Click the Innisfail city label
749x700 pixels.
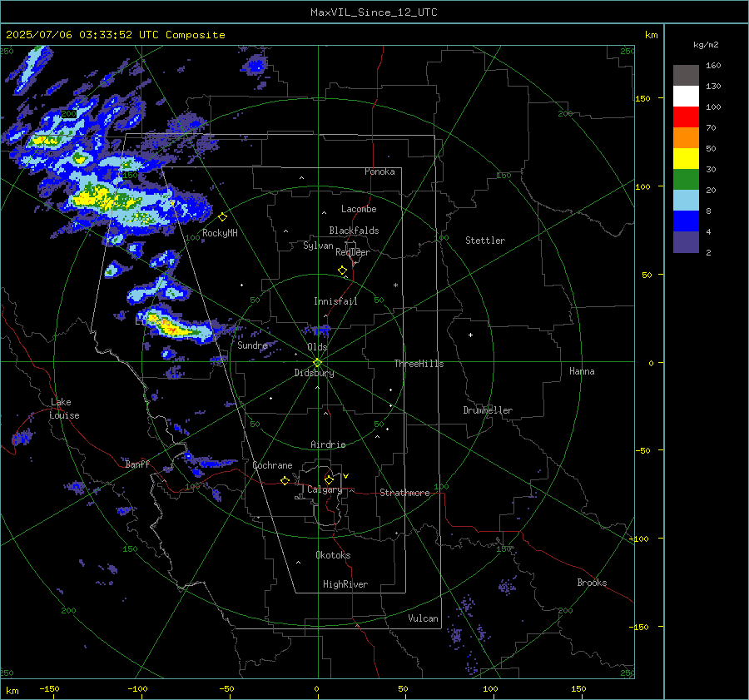335,301
